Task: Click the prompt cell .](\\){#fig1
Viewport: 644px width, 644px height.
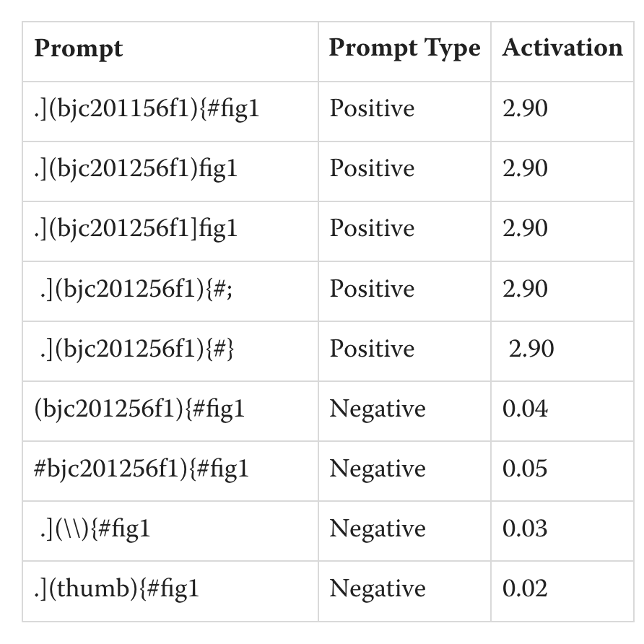Action: point(95,529)
